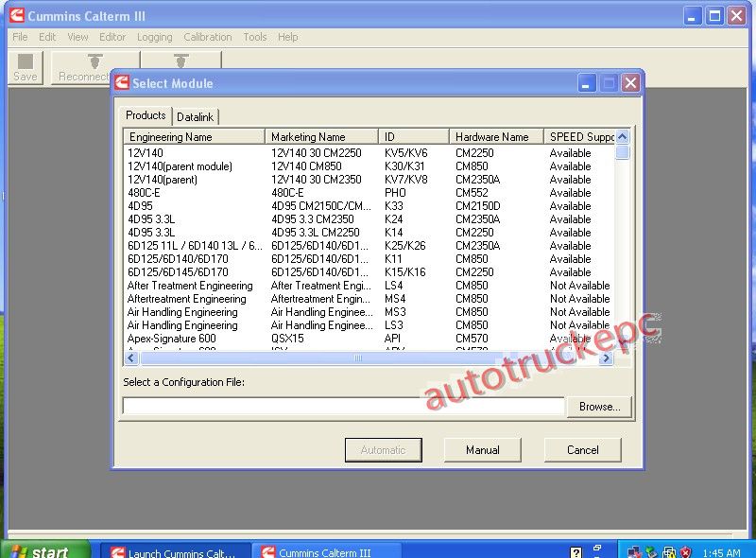Viewport: 756px width, 558px height.
Task: Click the SPEED Support column header
Action: [x=579, y=137]
